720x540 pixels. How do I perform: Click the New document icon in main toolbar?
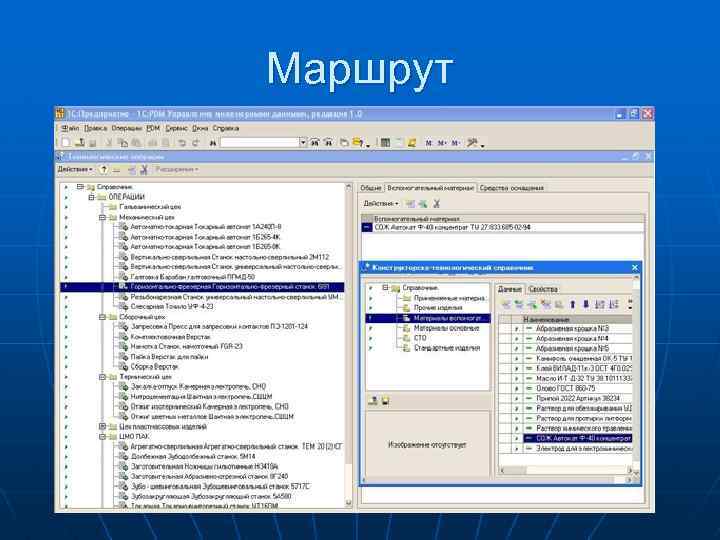click(66, 143)
